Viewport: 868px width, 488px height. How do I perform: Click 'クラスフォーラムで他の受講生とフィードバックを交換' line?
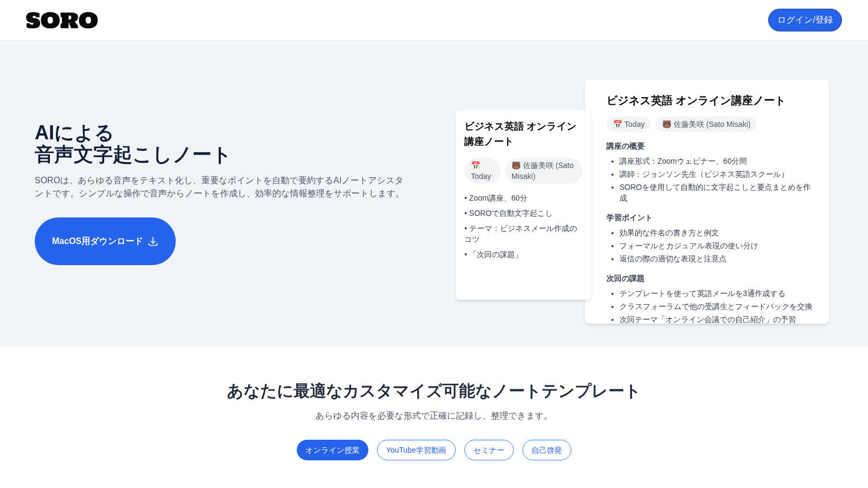[716, 306]
